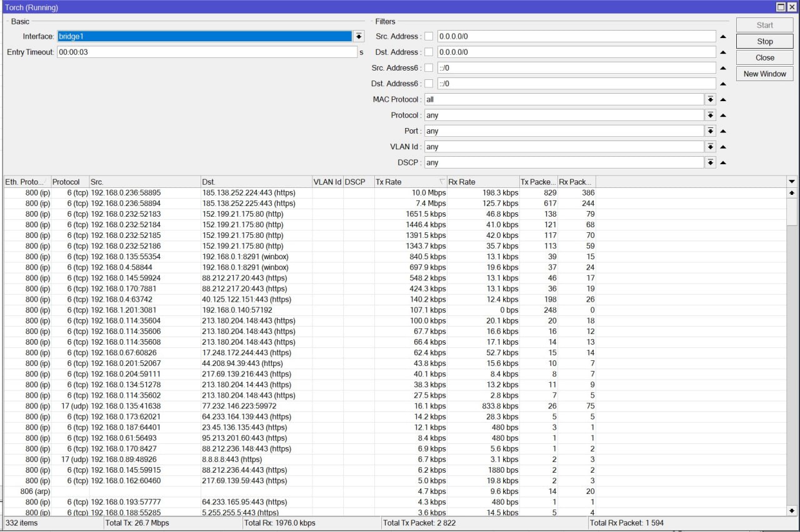Collapse the Port filter triangle
Viewport: 800px width, 532px height.
pos(723,131)
